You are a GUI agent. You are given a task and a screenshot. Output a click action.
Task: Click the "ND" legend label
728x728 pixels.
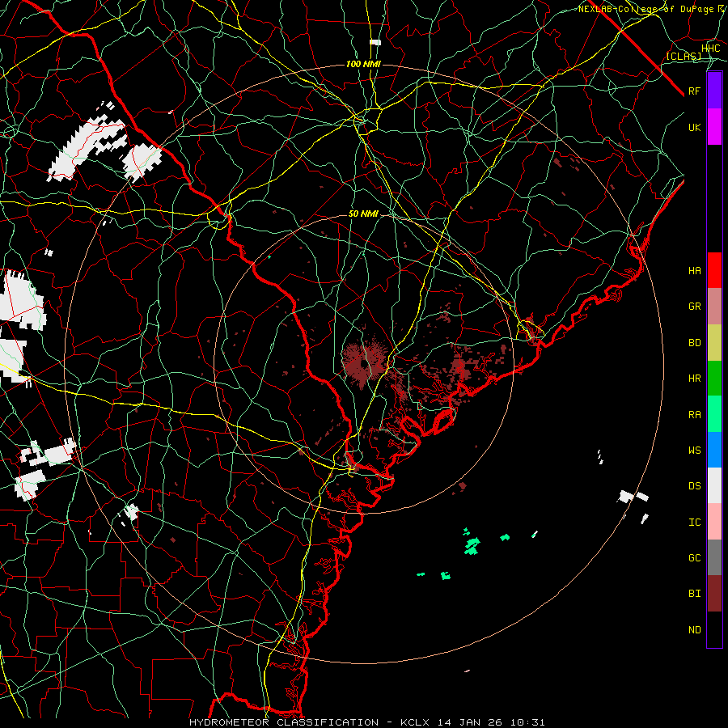[x=694, y=630]
